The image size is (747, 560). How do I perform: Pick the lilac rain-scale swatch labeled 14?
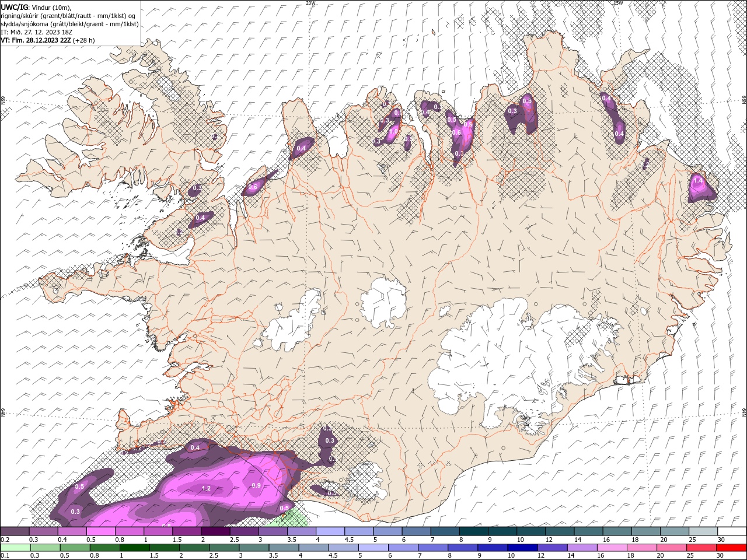click(584, 548)
